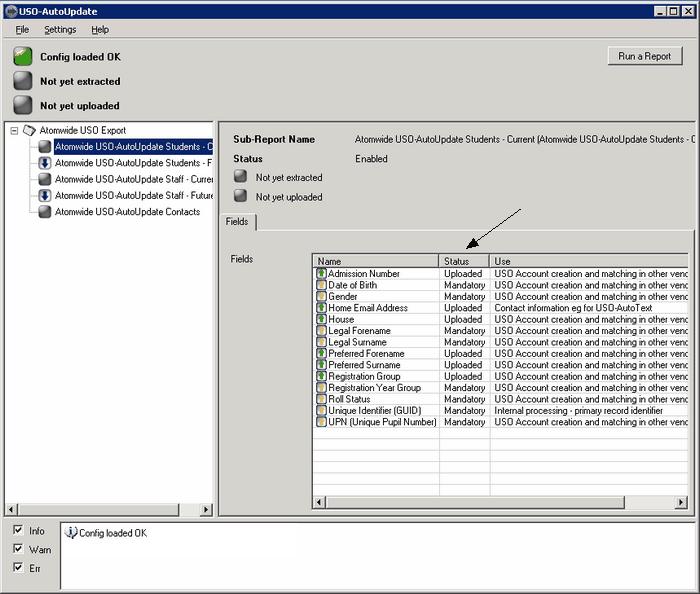The height and width of the screenshot is (594, 700).
Task: Click the blue arrow icon of Staff - Future node
Action: [45, 195]
